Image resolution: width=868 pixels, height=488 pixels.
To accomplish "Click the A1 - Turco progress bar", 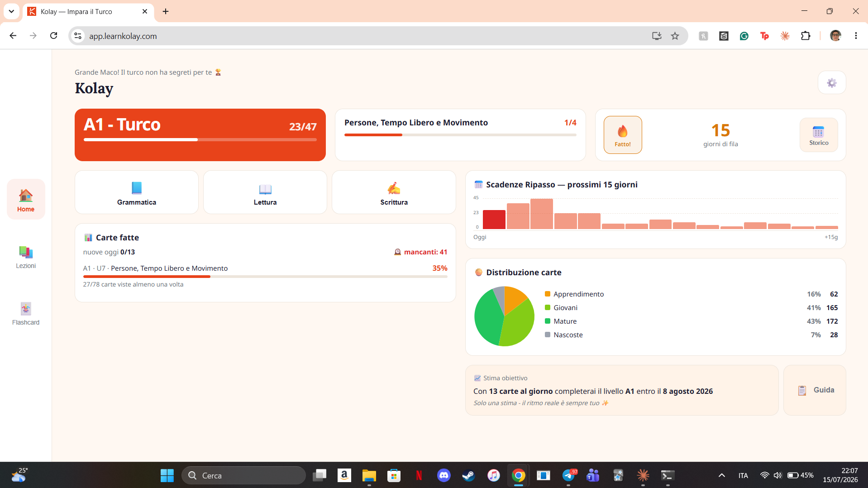I will (x=200, y=139).
